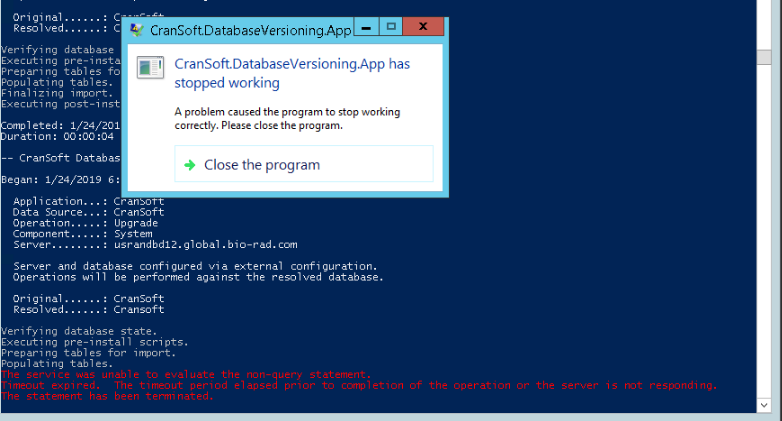Click the Server line usrandbd12.global.bio-rad.com
Viewport: 782px width, 421px height.
[x=155, y=245]
